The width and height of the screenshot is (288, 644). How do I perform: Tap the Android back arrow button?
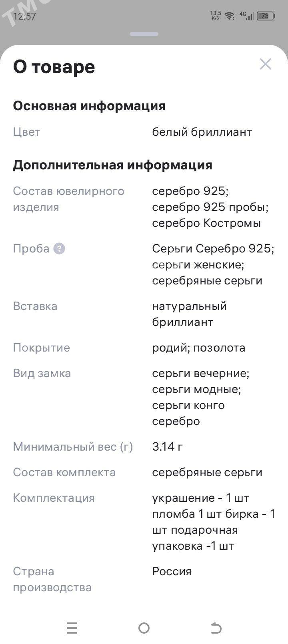point(216,628)
